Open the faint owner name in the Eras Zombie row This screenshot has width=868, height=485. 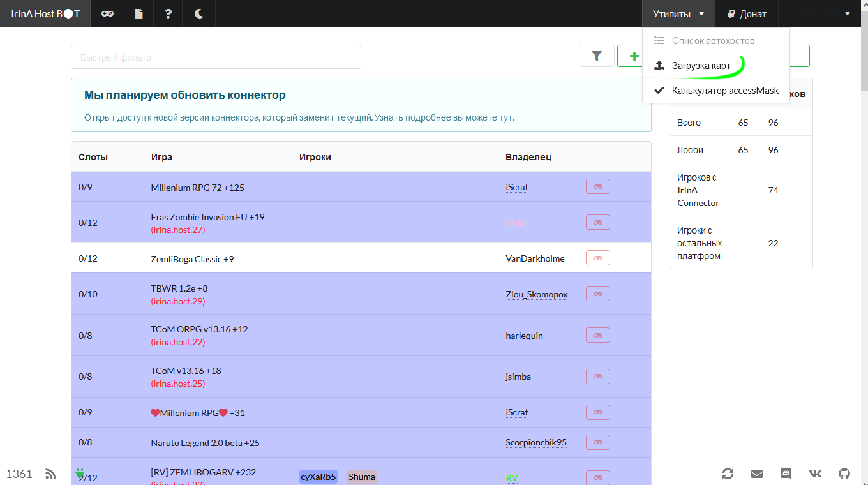click(x=515, y=223)
